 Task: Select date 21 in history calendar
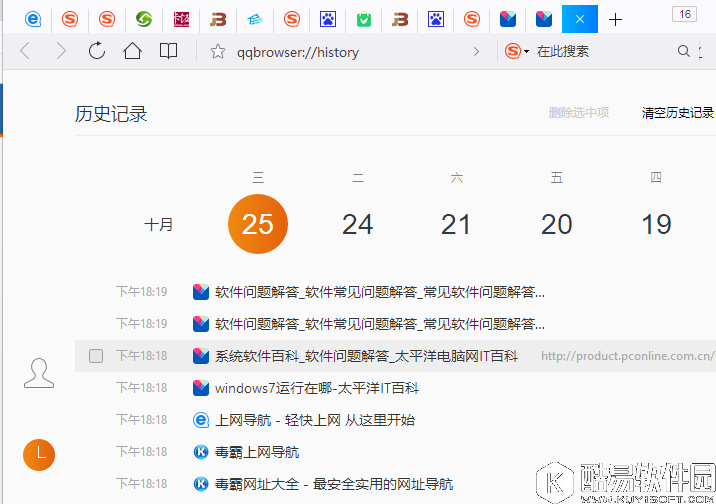click(456, 224)
